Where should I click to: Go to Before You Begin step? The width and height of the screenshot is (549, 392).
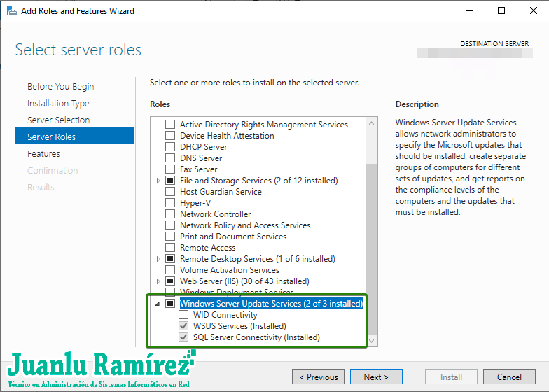pyautogui.click(x=60, y=87)
